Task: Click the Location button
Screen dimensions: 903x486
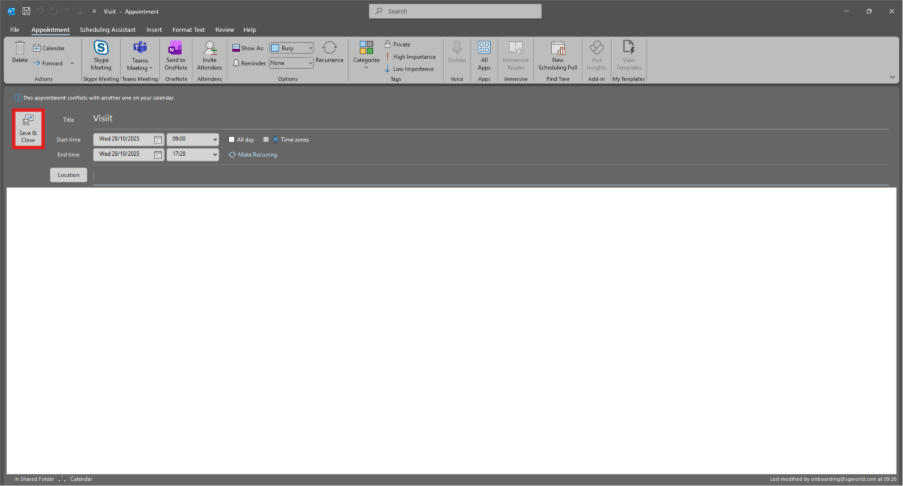Action: coord(69,175)
